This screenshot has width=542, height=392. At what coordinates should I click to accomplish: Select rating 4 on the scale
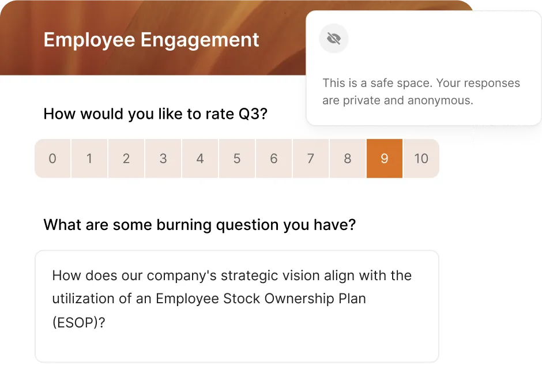200,159
